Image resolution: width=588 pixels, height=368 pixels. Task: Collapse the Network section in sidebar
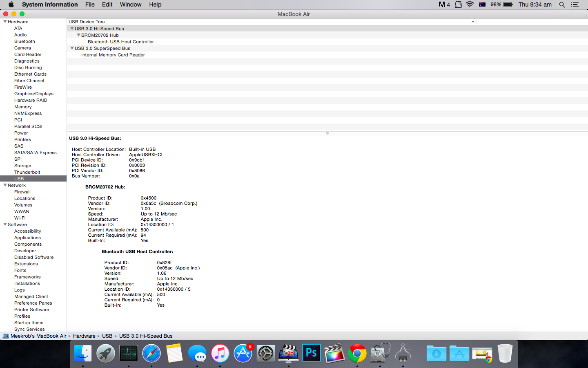click(x=5, y=185)
